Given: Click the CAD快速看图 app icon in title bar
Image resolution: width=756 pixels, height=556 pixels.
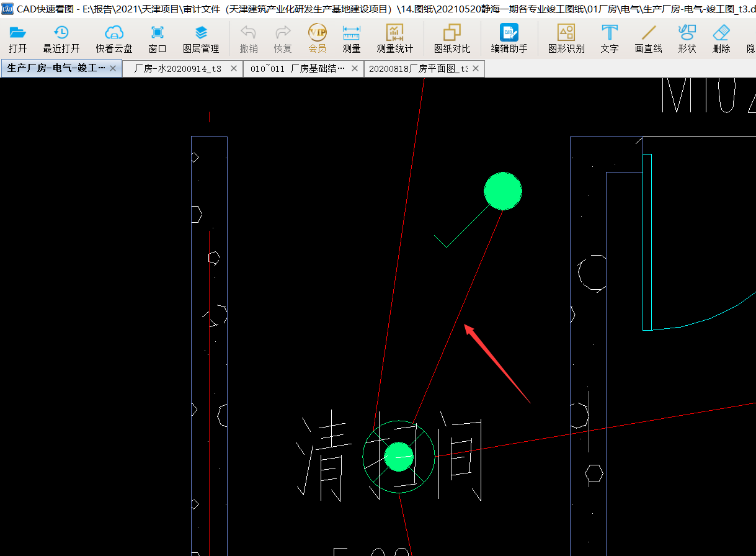Looking at the screenshot, I should [7, 9].
